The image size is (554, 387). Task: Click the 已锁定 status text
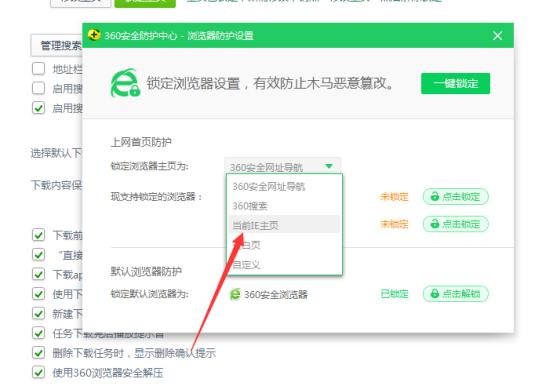click(394, 294)
